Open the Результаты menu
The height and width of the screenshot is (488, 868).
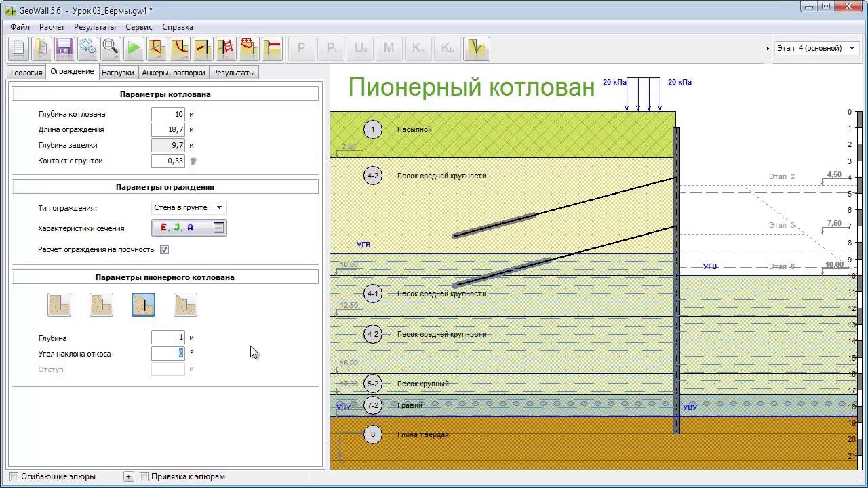[x=95, y=27]
